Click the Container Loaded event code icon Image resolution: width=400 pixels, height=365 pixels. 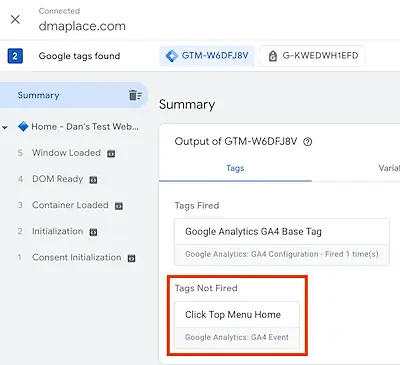[x=119, y=206]
